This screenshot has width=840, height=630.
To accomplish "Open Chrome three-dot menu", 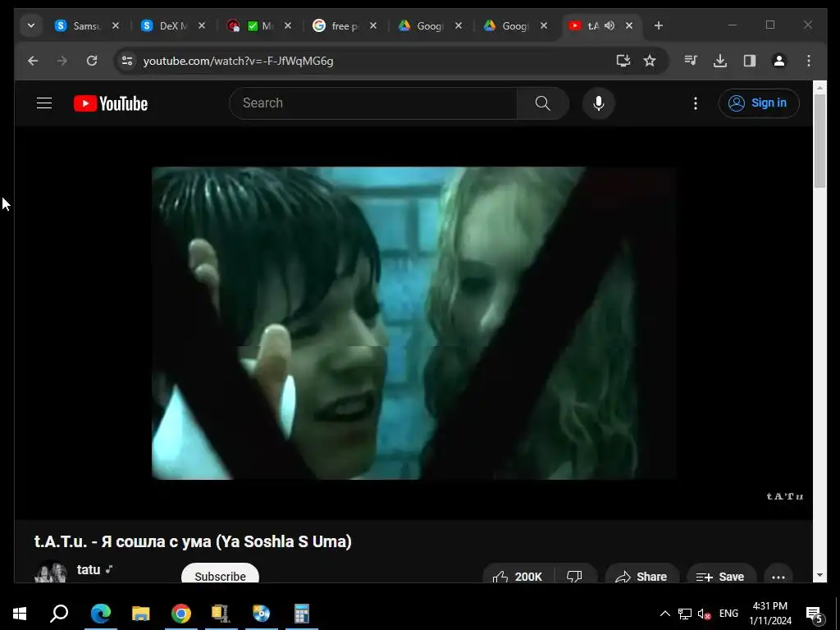I will (809, 61).
